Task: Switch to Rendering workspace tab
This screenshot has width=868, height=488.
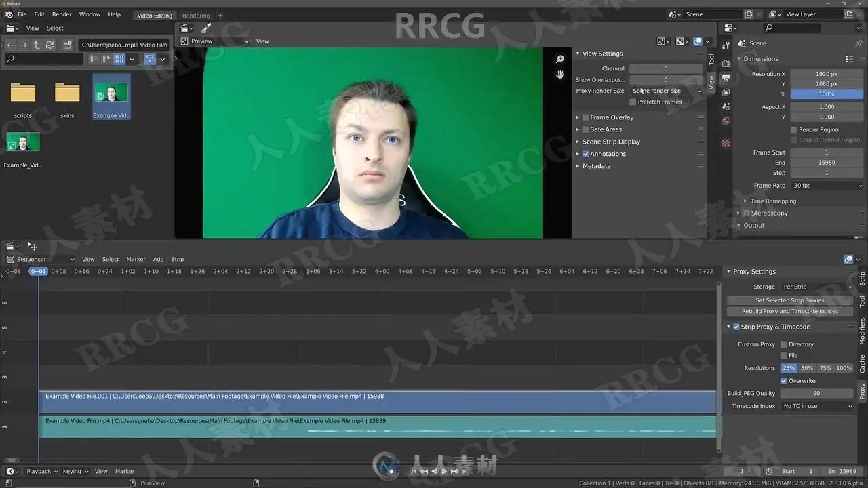Action: point(196,15)
